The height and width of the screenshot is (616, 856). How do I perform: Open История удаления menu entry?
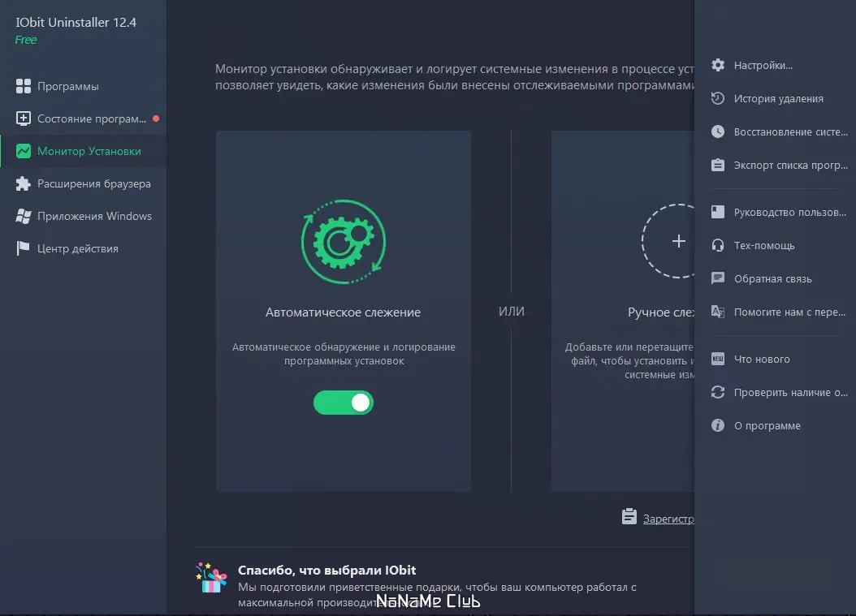[x=776, y=98]
